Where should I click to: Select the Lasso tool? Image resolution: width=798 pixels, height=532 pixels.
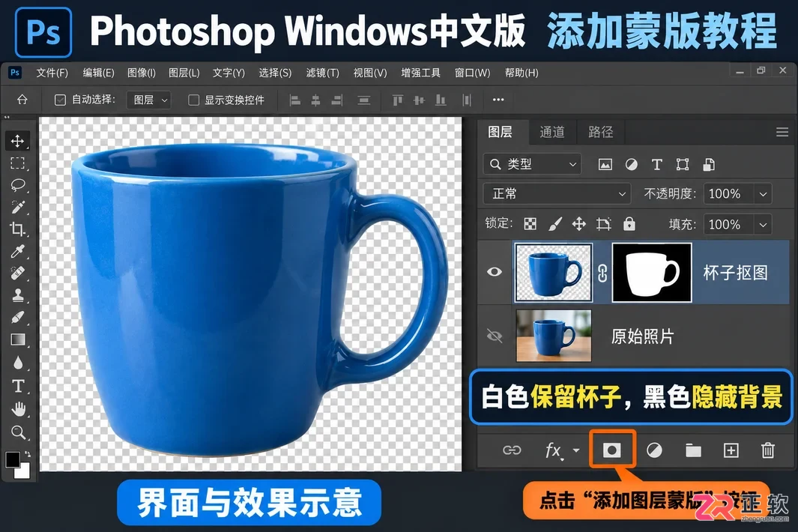pos(18,185)
